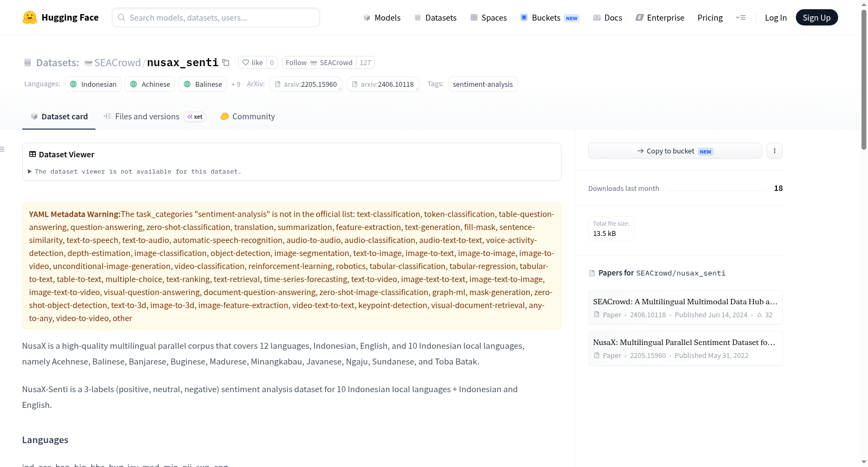
Task: Open Buckets in the top navigation
Action: click(550, 18)
